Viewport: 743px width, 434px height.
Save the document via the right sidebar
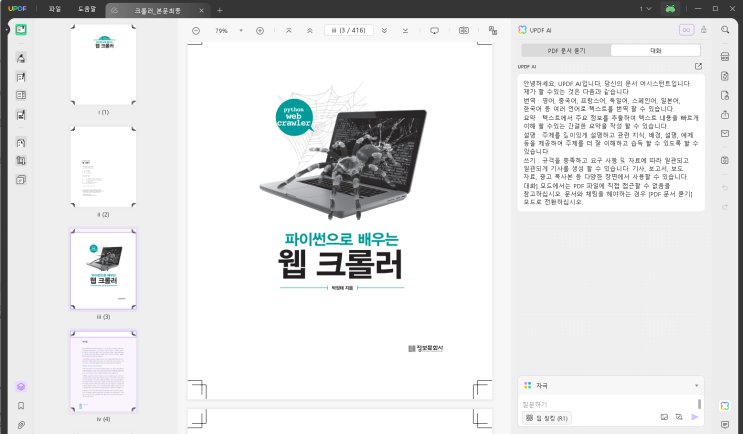pos(725,160)
